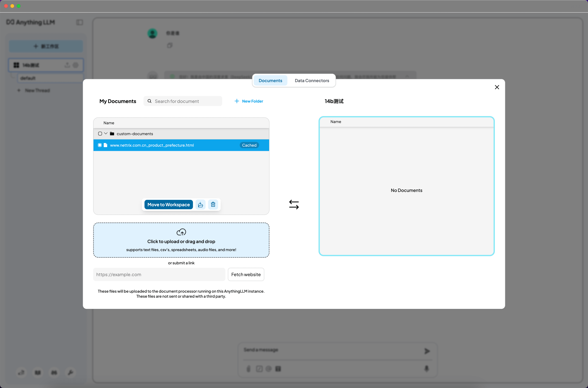Click the New Folder link
The image size is (588, 388).
point(252,101)
